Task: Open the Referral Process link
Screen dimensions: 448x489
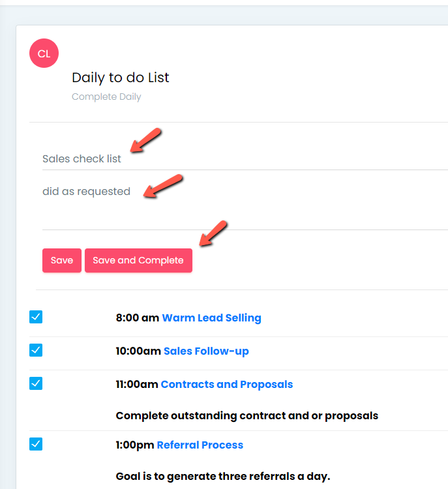Action: click(200, 445)
